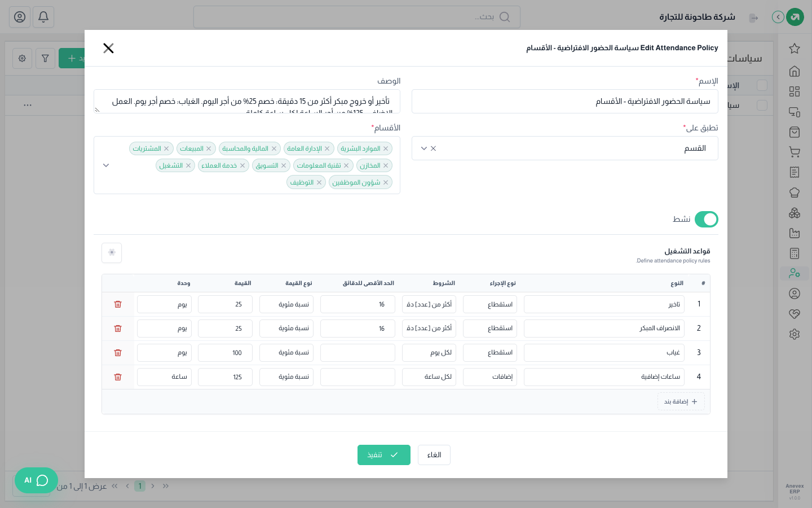Open الشروط لكل يوم dropdown in row 3
812x508 pixels.
[429, 353]
